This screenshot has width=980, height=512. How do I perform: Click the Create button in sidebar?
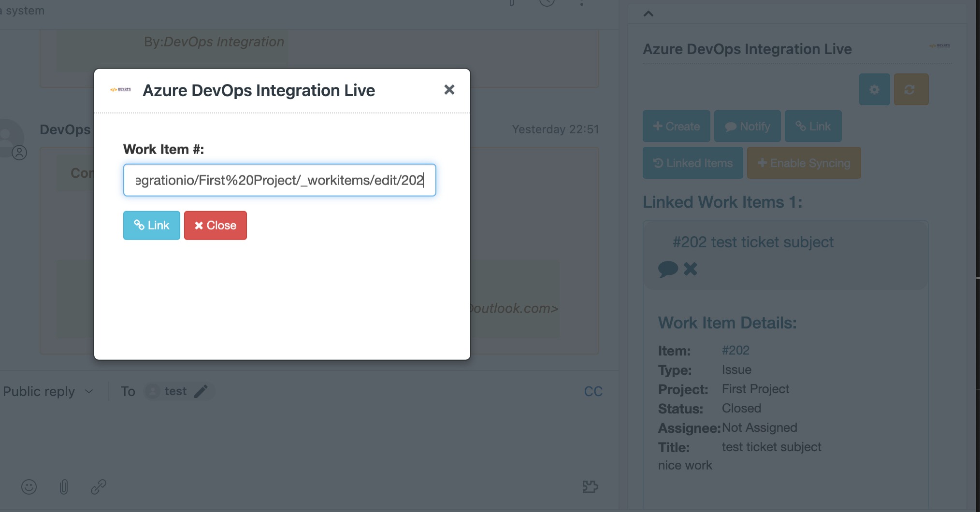coord(677,126)
